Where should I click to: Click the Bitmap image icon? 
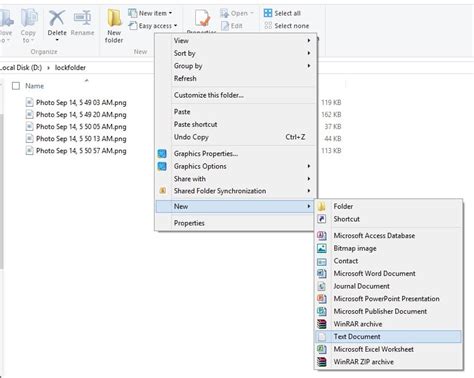pyautogui.click(x=322, y=248)
